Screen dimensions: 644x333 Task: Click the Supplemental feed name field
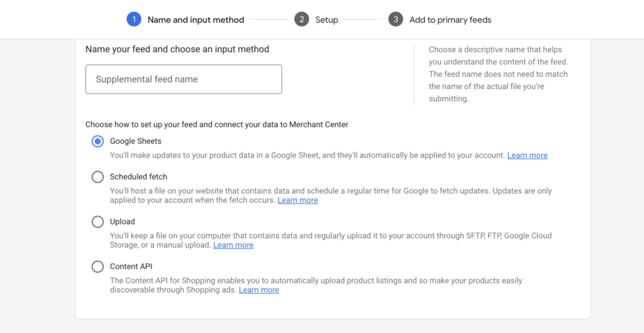point(184,79)
